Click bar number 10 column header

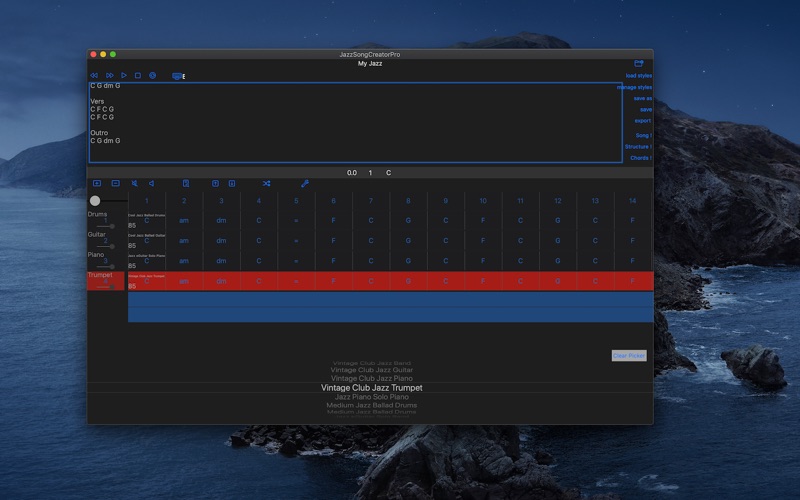point(483,201)
